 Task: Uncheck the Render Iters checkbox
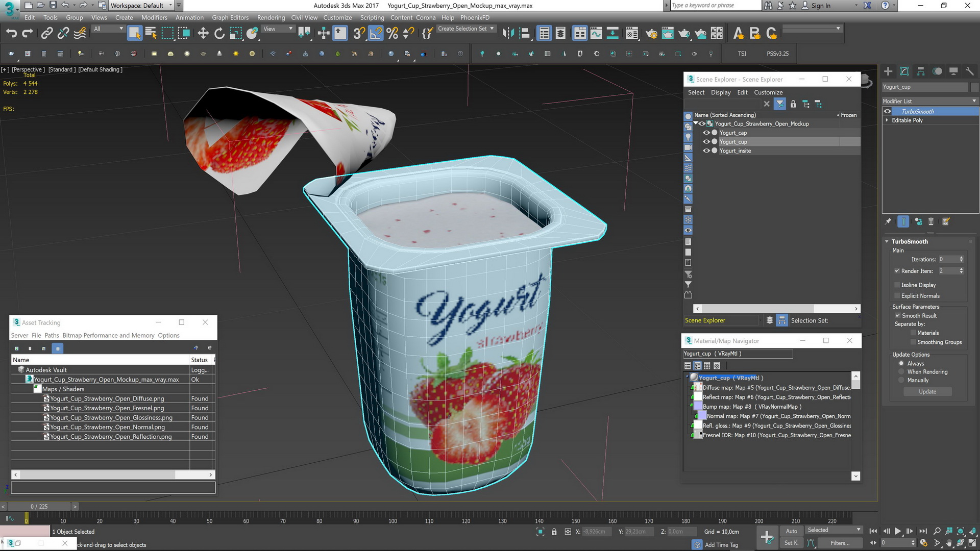(x=897, y=271)
